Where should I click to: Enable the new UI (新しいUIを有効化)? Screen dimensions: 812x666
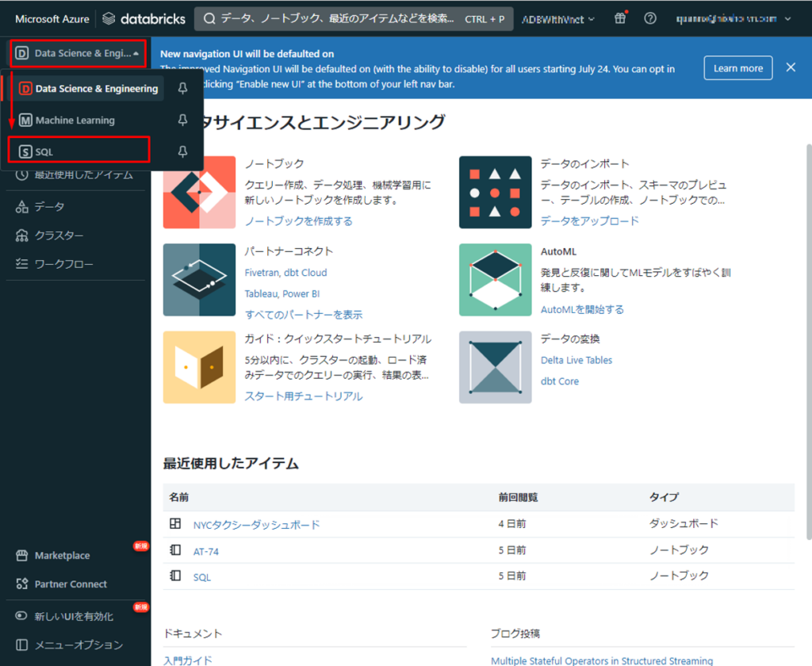click(x=74, y=616)
